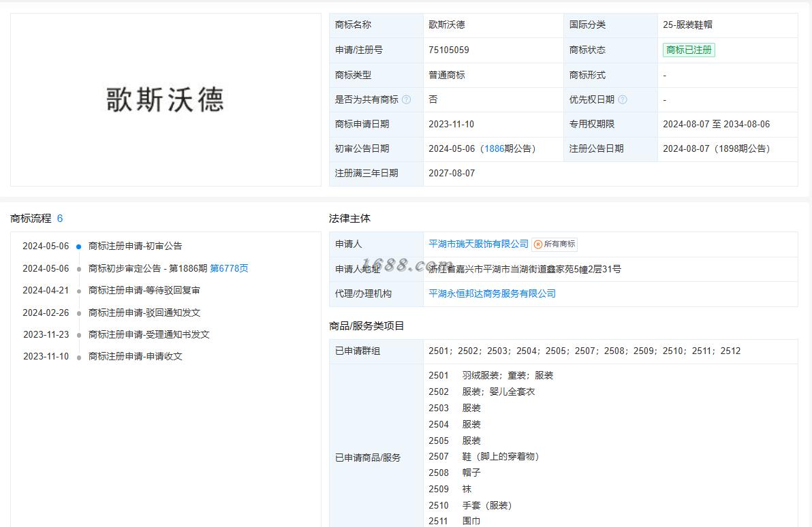Click the 商品/服务类项目 section heading
812x527 pixels.
tap(366, 326)
